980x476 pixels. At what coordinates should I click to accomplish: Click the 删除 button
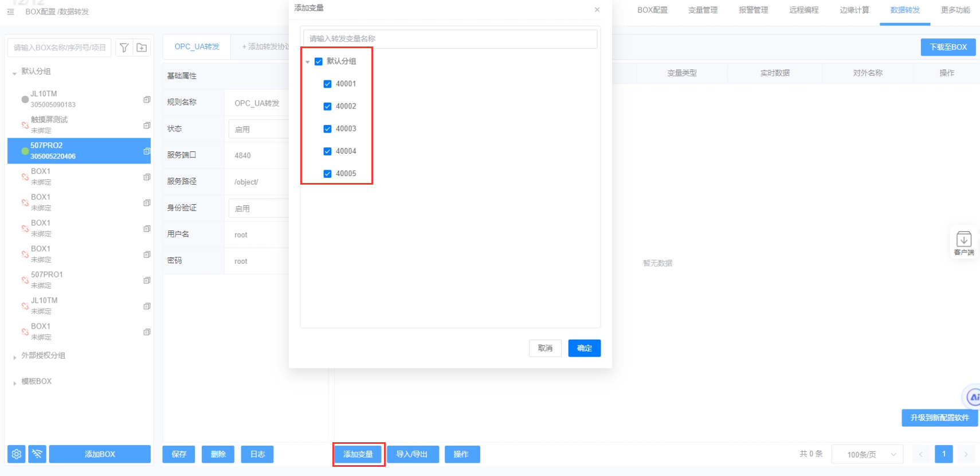[x=218, y=454]
